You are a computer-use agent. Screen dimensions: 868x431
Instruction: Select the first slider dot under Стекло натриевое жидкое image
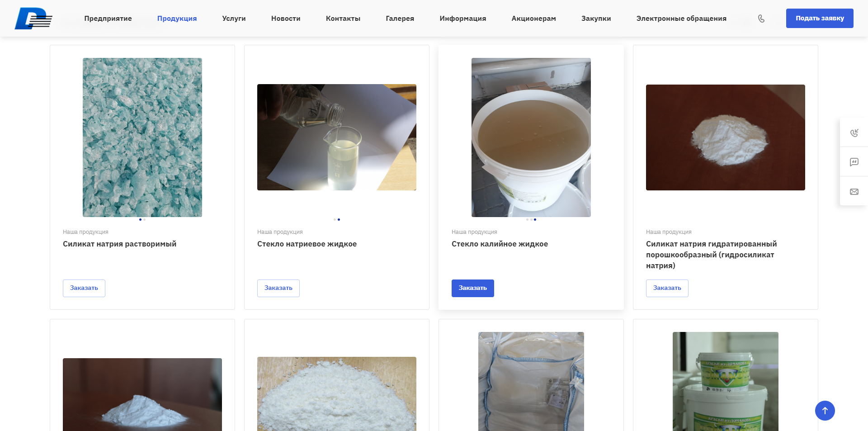[335, 219]
